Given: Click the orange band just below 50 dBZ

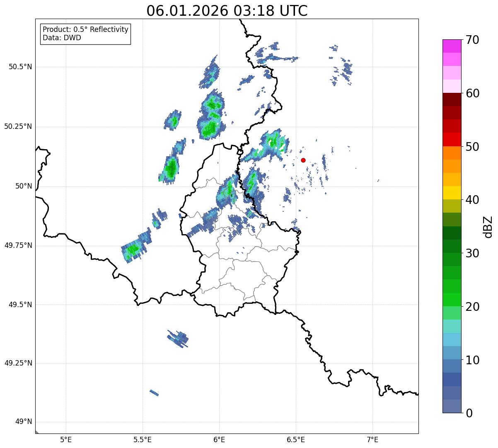Looking at the screenshot, I should tap(452, 153).
